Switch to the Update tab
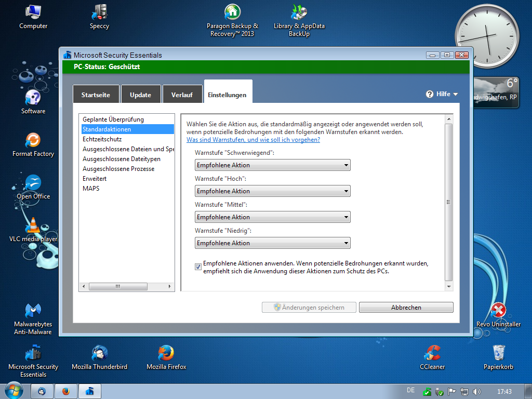 click(140, 94)
